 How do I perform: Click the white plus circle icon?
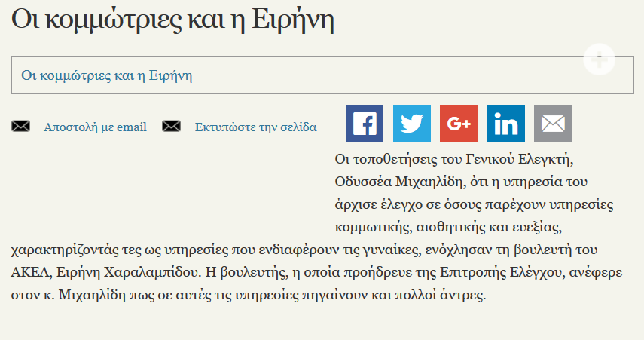click(600, 60)
